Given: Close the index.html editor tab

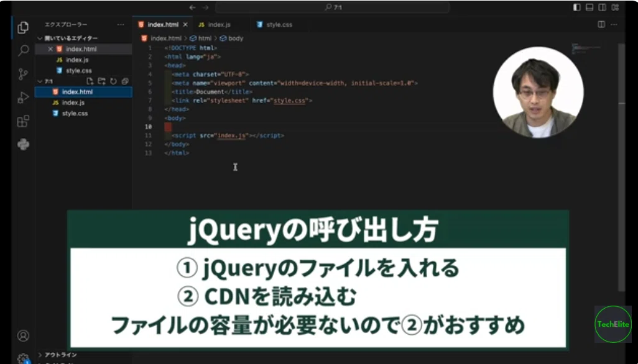Looking at the screenshot, I should tap(185, 25).
